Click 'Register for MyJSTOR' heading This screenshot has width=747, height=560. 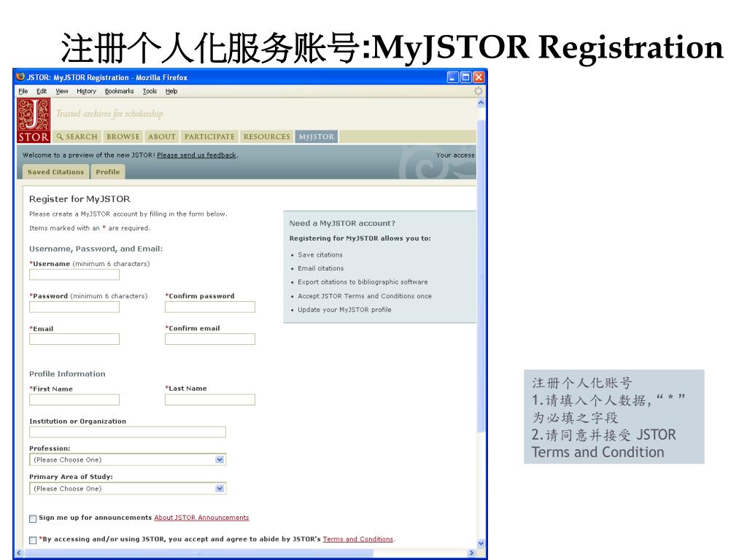tap(80, 199)
